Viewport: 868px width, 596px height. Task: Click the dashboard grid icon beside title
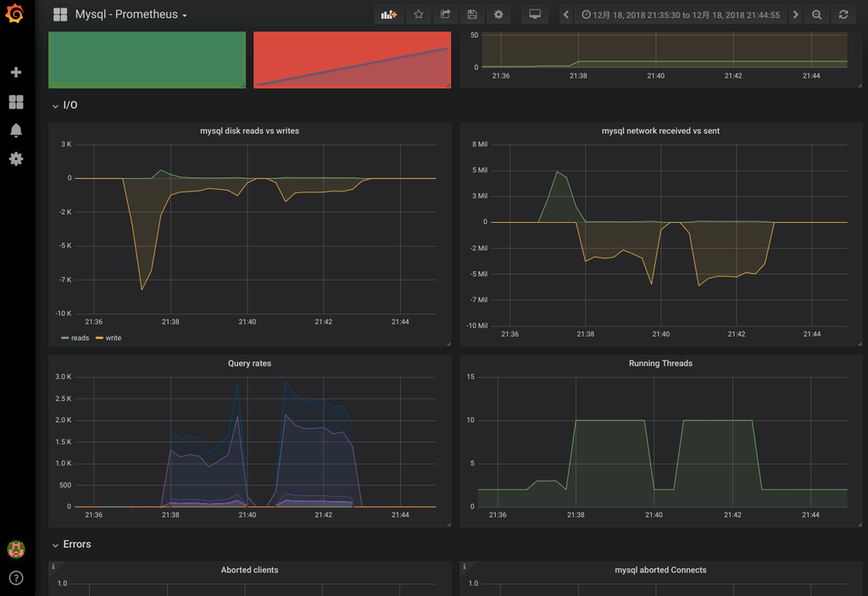pos(60,14)
